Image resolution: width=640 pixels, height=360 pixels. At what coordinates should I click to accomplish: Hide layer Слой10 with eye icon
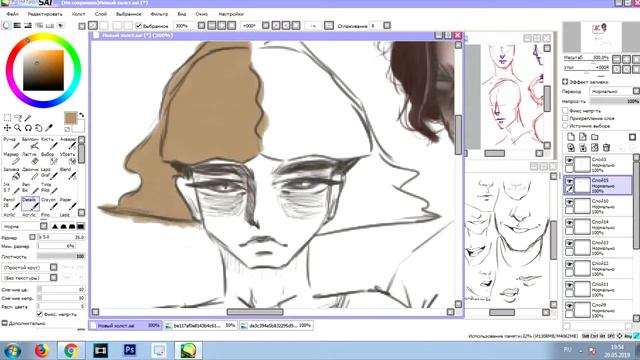pyautogui.click(x=569, y=202)
